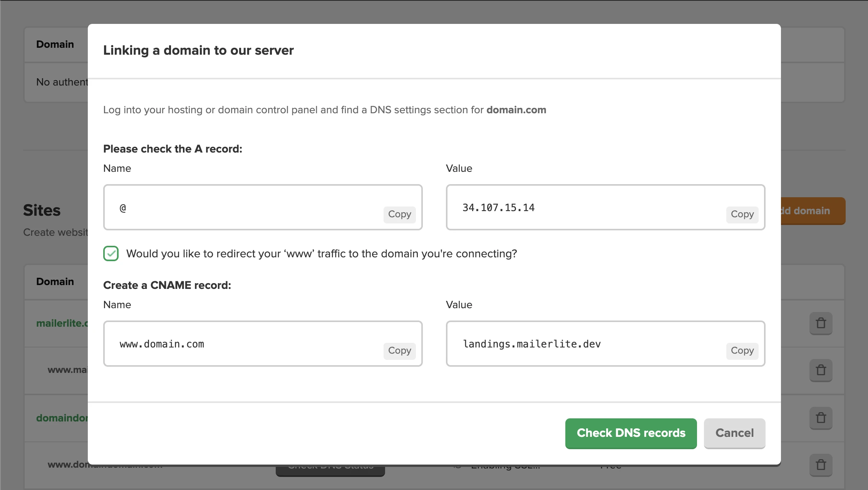Cancel the domain linking dialog
Image resolution: width=868 pixels, height=490 pixels.
coord(734,433)
